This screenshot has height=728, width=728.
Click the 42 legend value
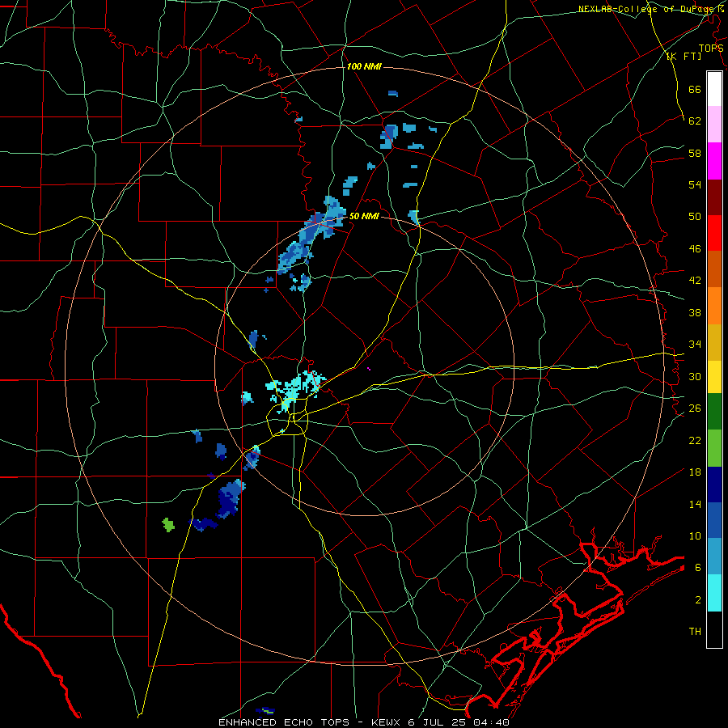[x=695, y=281]
